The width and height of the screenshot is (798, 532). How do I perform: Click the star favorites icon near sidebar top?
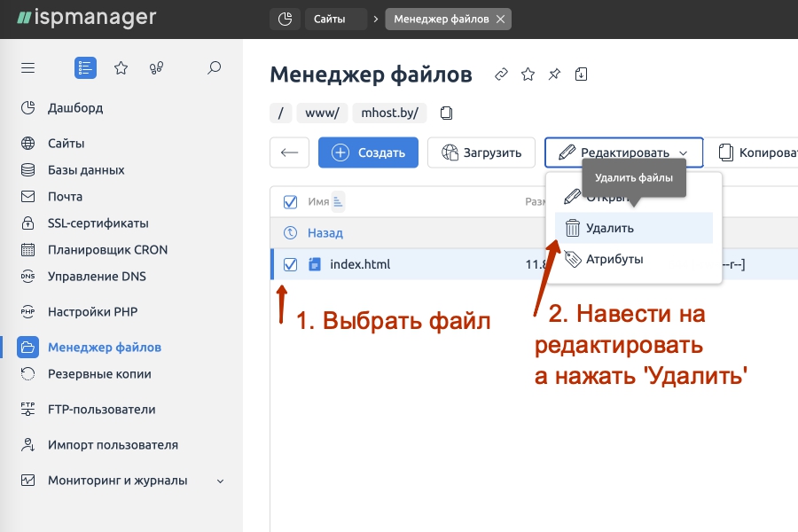coord(121,67)
